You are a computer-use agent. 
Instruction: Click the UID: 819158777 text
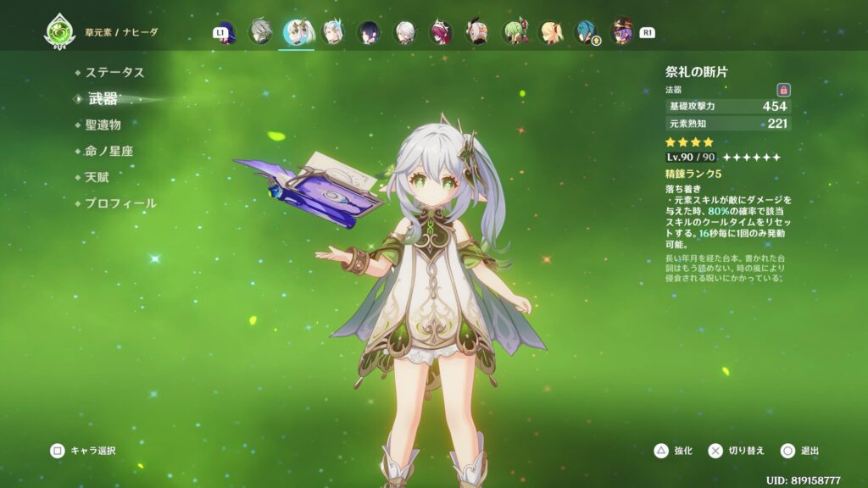[x=804, y=480]
